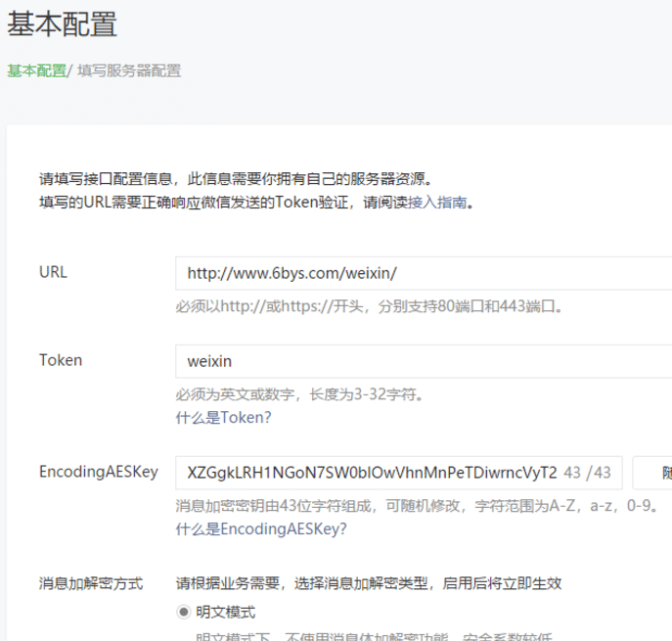Click the Token field label
Image resolution: width=672 pixels, height=641 pixels.
[x=61, y=360]
